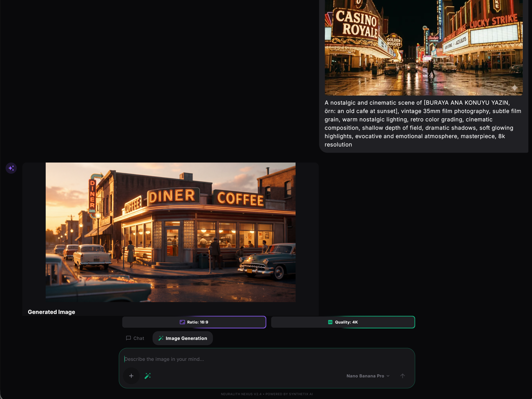
Task: Click the plus attachment icon in prompt box
Action: 131,376
